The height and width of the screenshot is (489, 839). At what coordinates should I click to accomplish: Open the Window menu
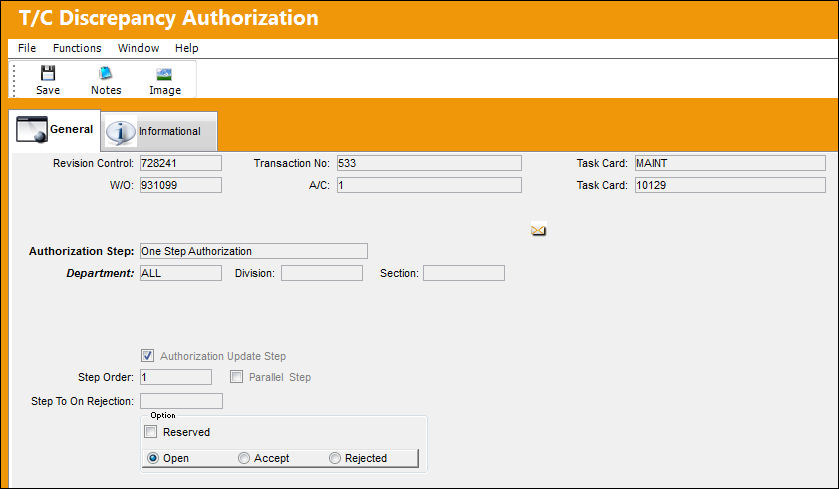(x=139, y=48)
